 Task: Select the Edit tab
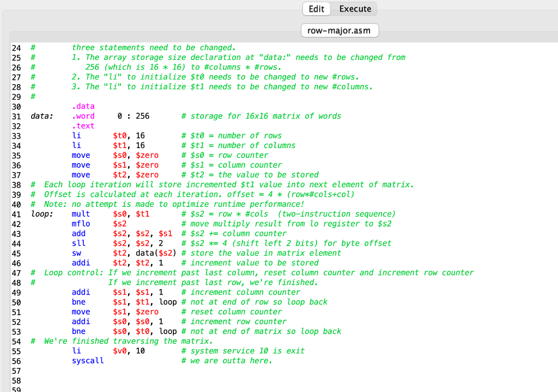316,9
